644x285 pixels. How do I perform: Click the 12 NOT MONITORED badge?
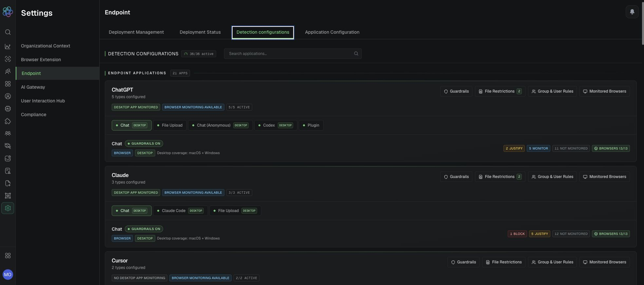[x=571, y=234]
